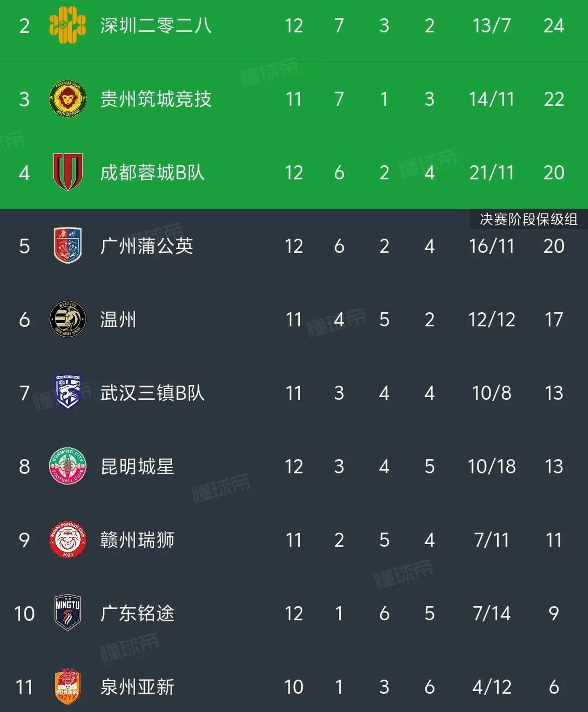This screenshot has width=588, height=712.
Task: Click 武汉三镇B队 goals figure 10/8
Action: (491, 393)
